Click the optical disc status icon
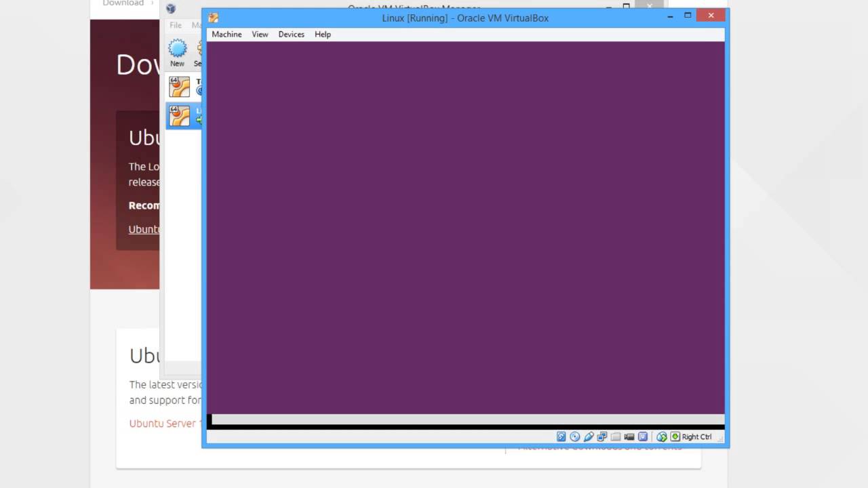 coord(575,436)
